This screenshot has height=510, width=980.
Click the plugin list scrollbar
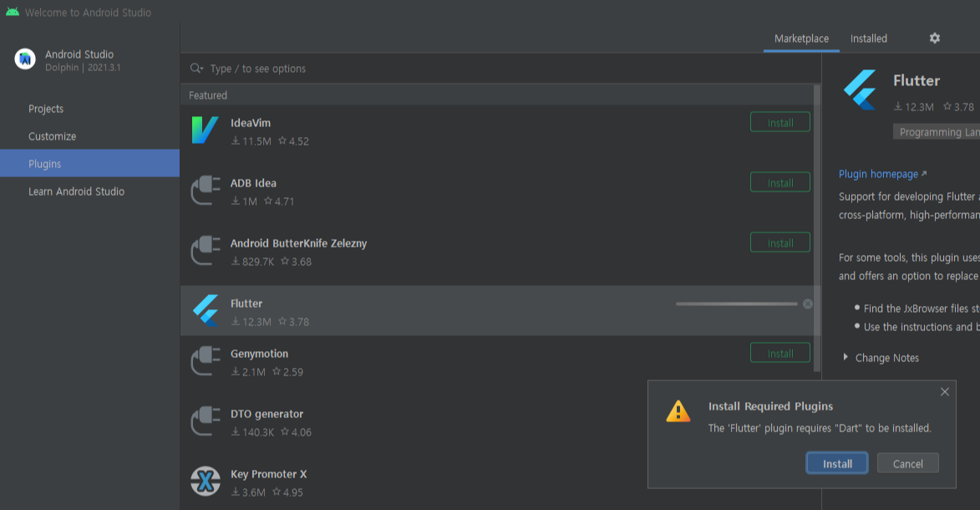click(817, 228)
